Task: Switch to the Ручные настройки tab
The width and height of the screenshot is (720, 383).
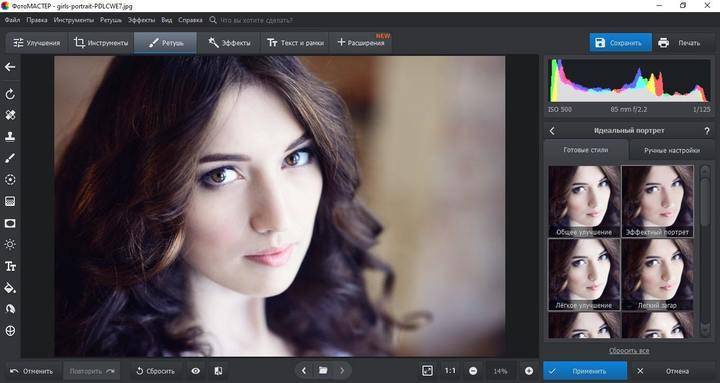Action: (672, 150)
